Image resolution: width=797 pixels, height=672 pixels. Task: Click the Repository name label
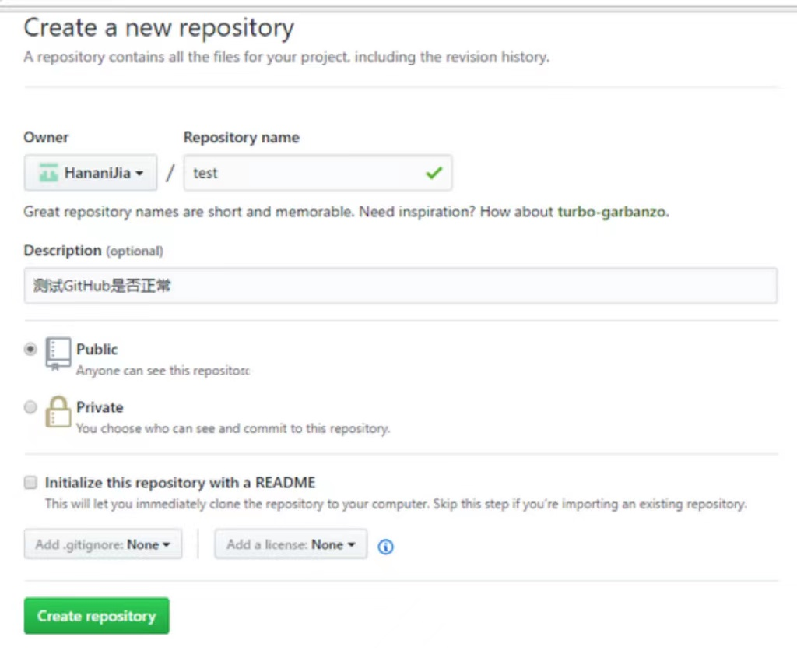tap(241, 138)
